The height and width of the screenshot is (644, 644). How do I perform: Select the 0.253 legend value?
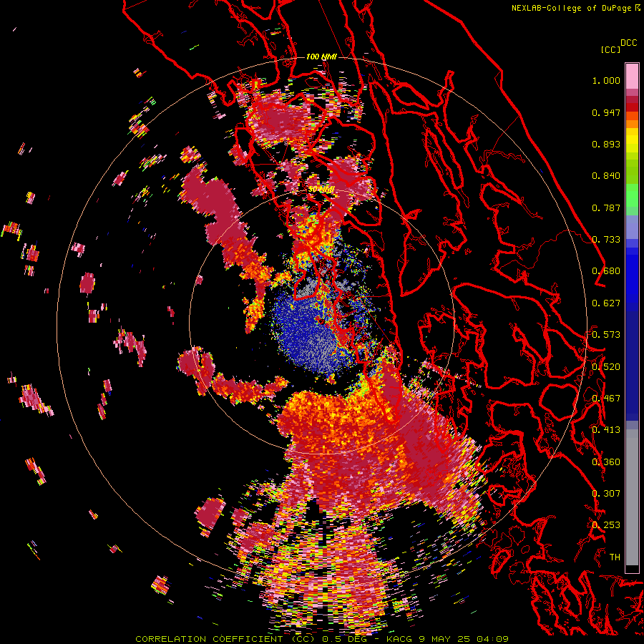tap(606, 525)
